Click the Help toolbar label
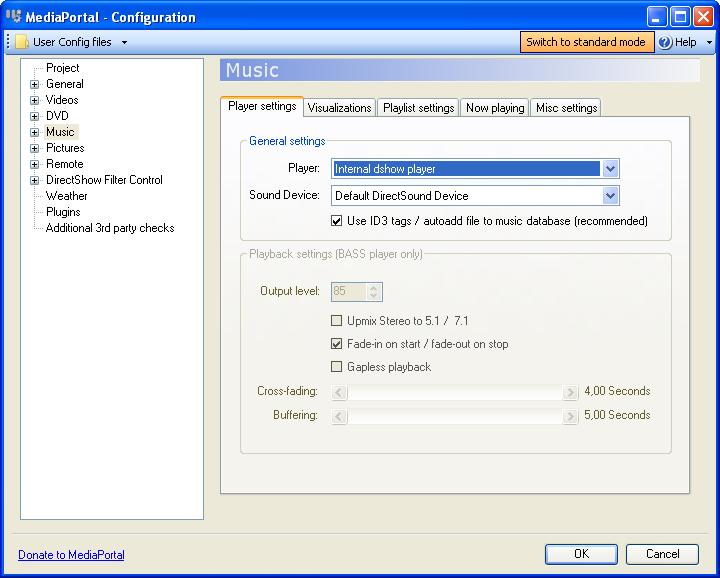The width and height of the screenshot is (720, 578). [686, 42]
